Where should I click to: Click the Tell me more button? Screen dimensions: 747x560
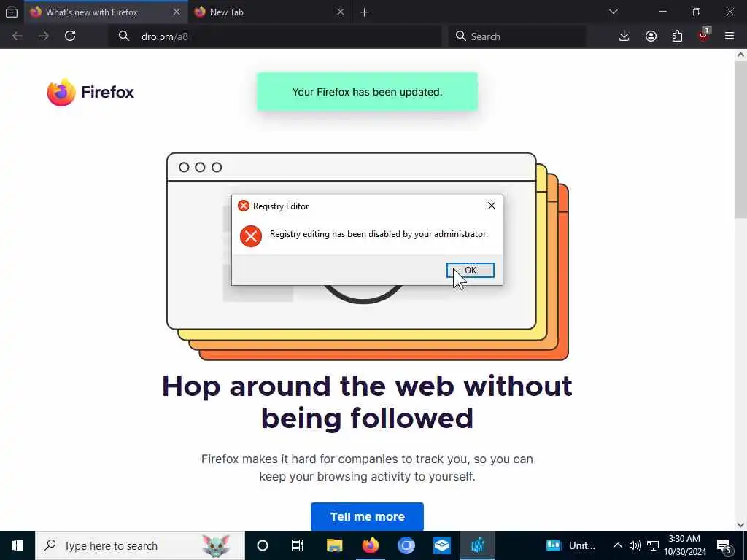coord(367,516)
